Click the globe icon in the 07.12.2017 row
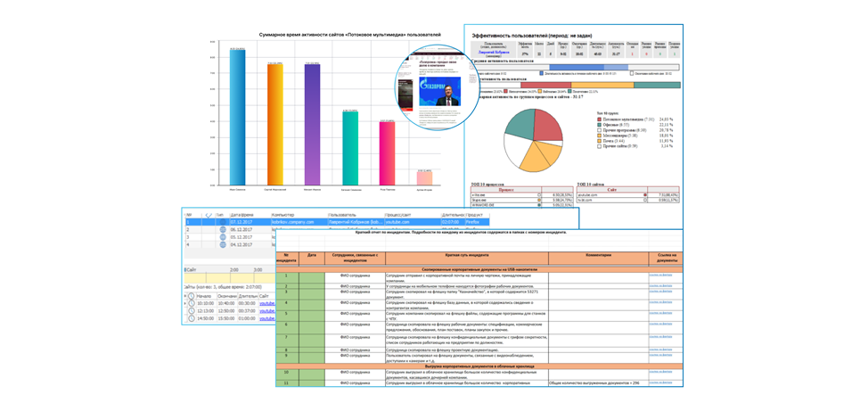Screen dimensions: 868x403 (x=223, y=222)
